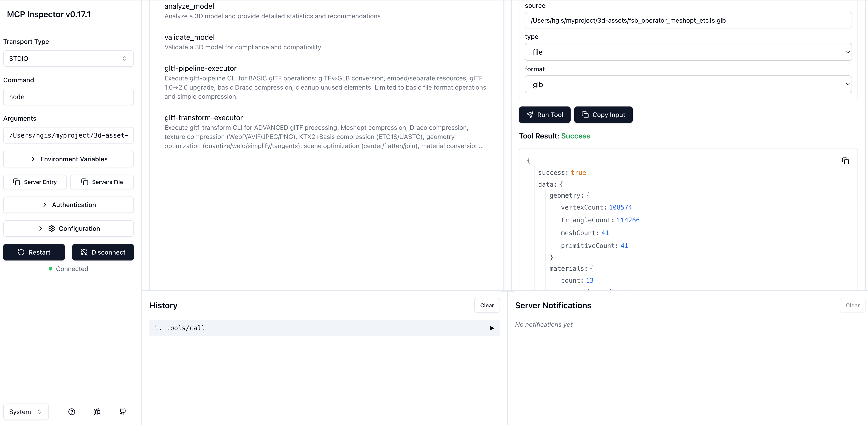
Task: Click the help question mark icon
Action: pos(71,412)
